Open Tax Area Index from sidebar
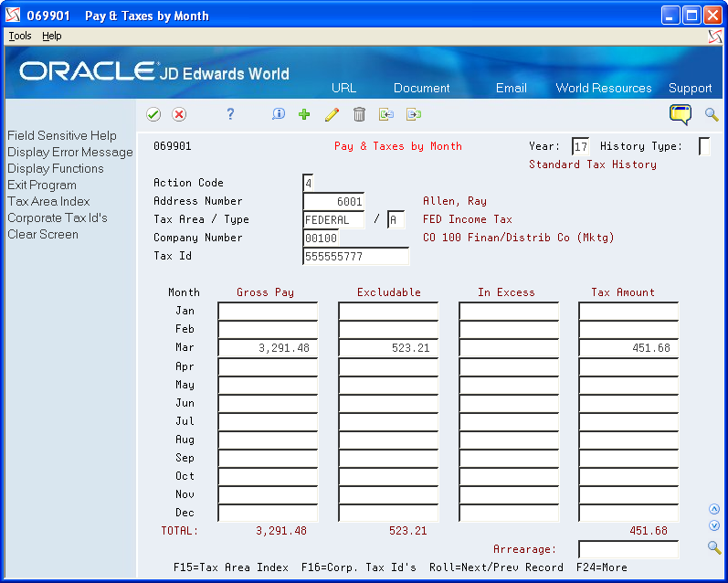The width and height of the screenshot is (728, 583). click(x=48, y=201)
